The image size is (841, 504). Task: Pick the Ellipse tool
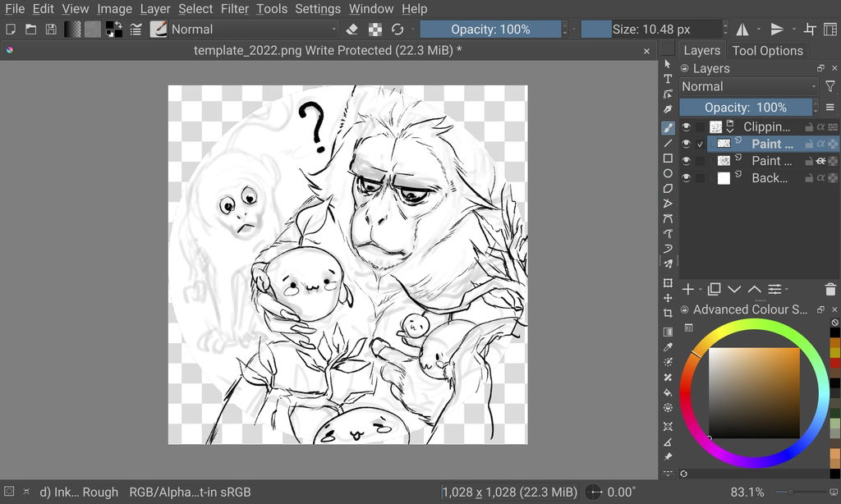pyautogui.click(x=668, y=174)
